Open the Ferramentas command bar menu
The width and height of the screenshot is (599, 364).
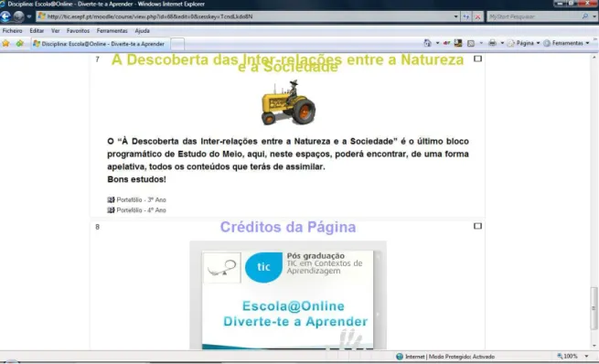pos(566,43)
